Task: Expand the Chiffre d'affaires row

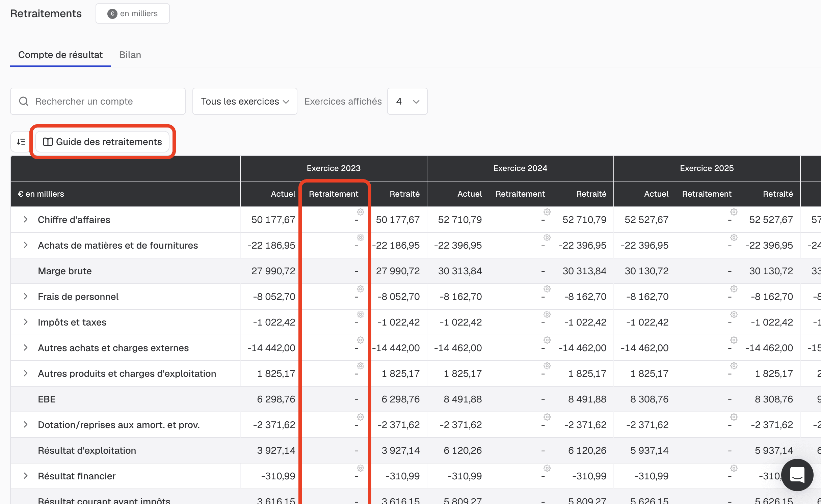Action: tap(26, 220)
